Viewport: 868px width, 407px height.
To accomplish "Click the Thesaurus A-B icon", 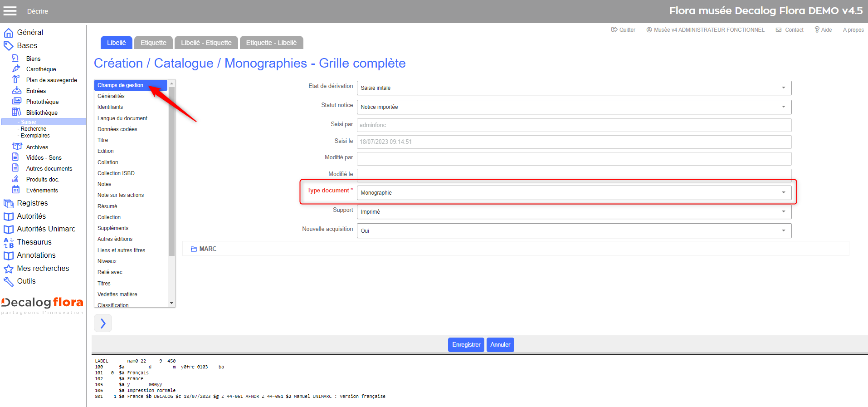I will coord(8,242).
